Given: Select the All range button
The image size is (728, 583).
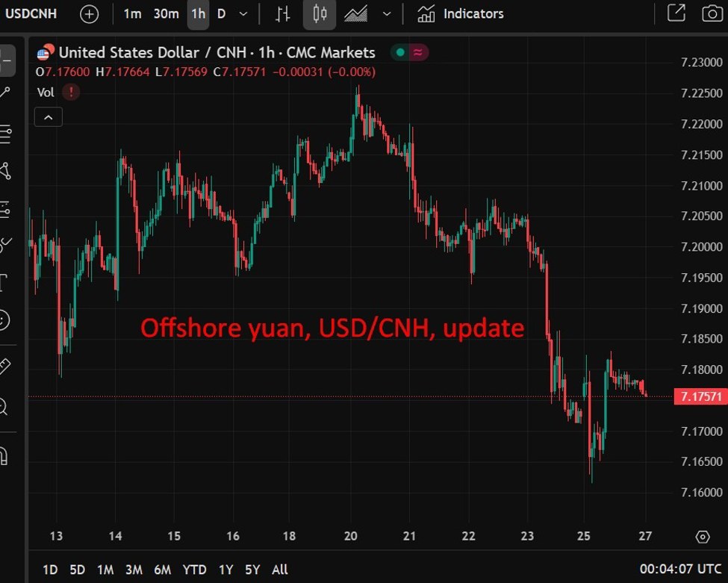Looking at the screenshot, I should [x=279, y=570].
